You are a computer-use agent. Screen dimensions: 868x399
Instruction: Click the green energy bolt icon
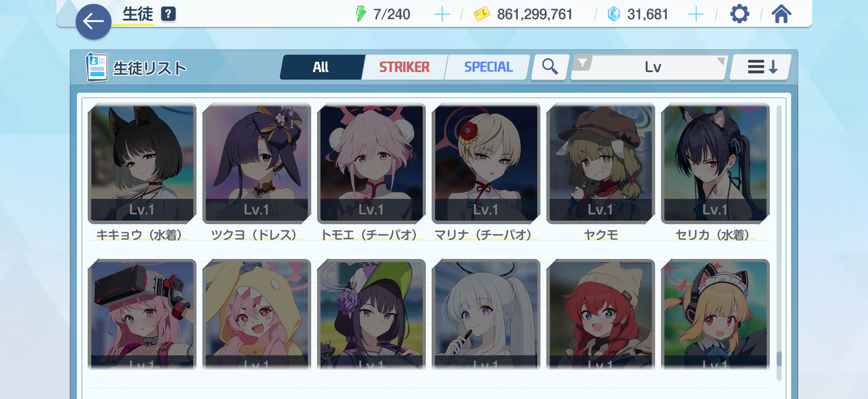(x=361, y=14)
